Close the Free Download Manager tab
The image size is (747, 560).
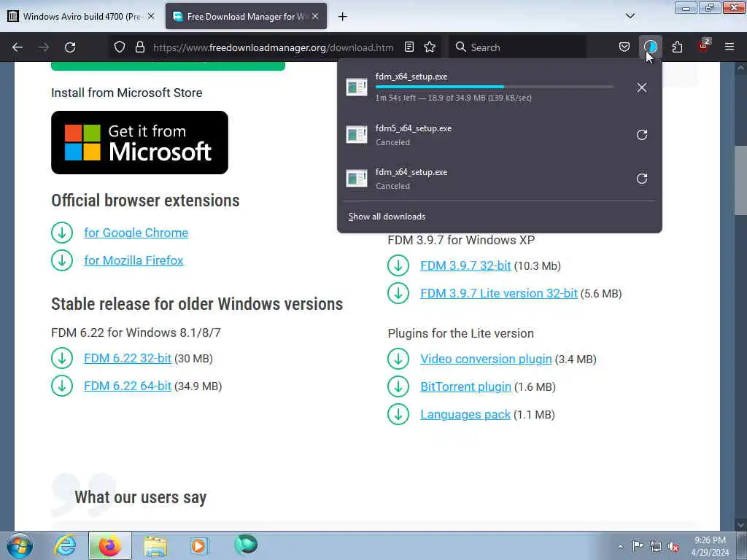pyautogui.click(x=315, y=16)
